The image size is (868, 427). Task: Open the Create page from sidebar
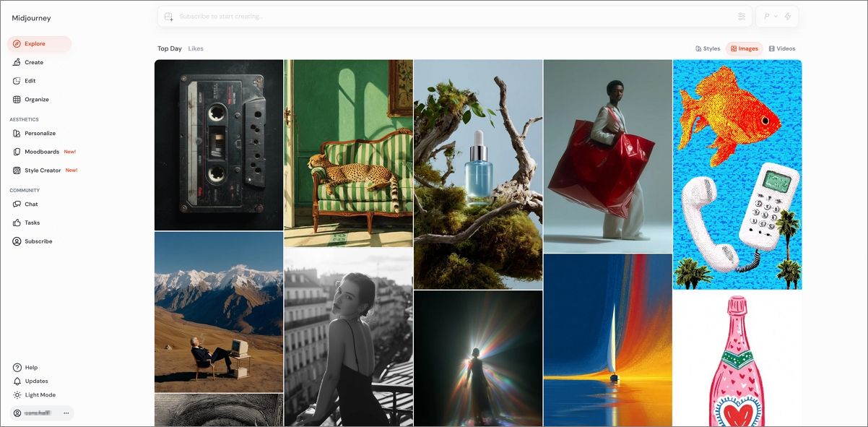click(x=33, y=62)
